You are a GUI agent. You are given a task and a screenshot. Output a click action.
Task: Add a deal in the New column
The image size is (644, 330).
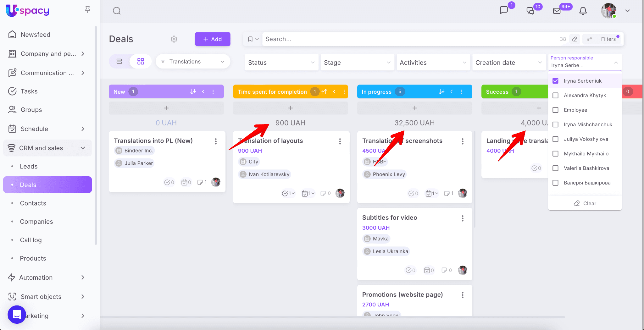click(166, 108)
